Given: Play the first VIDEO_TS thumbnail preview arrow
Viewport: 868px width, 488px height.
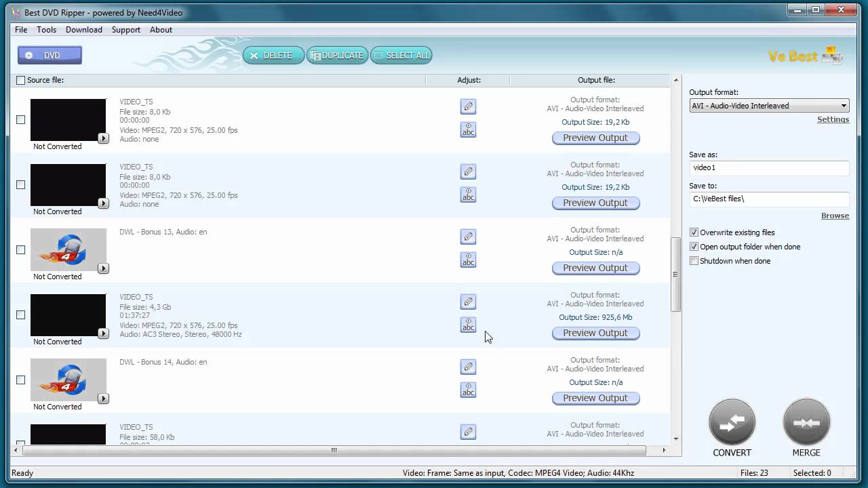Looking at the screenshot, I should pos(103,138).
